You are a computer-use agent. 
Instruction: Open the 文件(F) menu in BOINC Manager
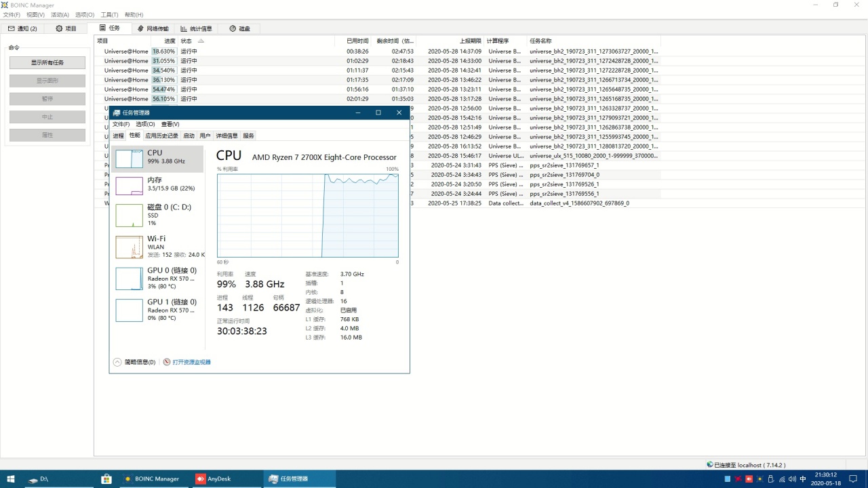coord(12,14)
